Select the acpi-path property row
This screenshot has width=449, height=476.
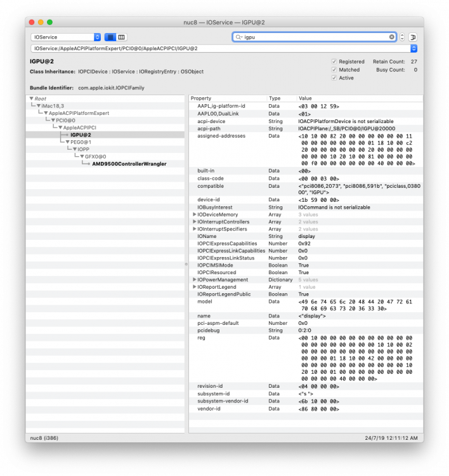pos(306,129)
